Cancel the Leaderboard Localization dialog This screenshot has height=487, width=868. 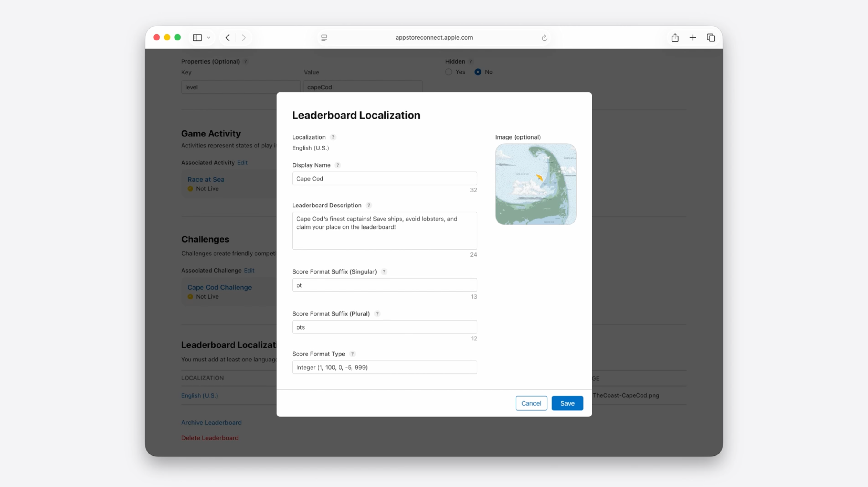pyautogui.click(x=531, y=403)
